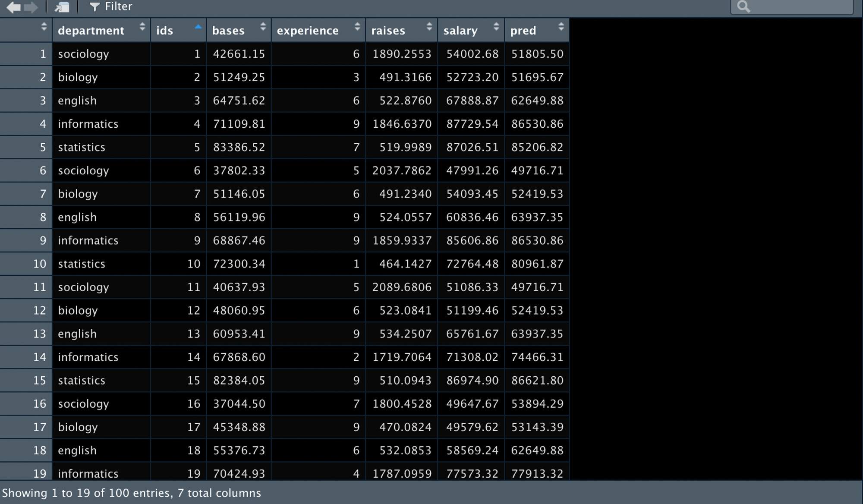Viewport: 863px width, 504px height.
Task: Show data viewer in new window
Action: pyautogui.click(x=62, y=7)
